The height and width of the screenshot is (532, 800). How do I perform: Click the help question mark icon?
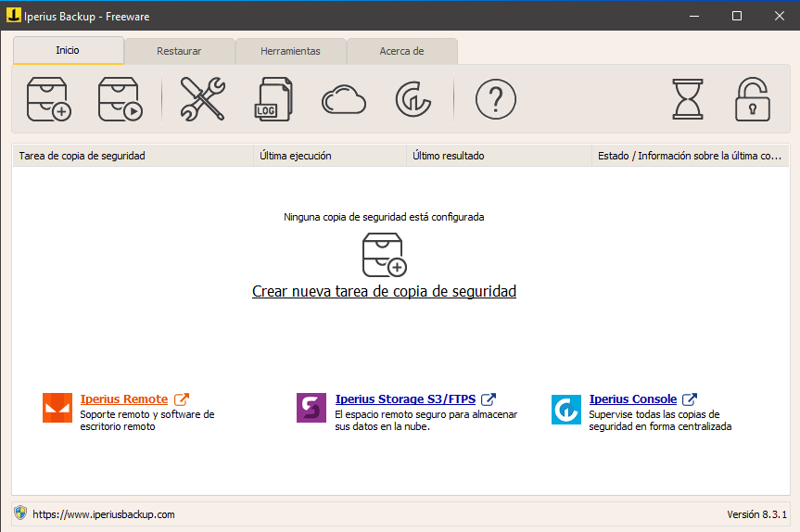pyautogui.click(x=495, y=99)
